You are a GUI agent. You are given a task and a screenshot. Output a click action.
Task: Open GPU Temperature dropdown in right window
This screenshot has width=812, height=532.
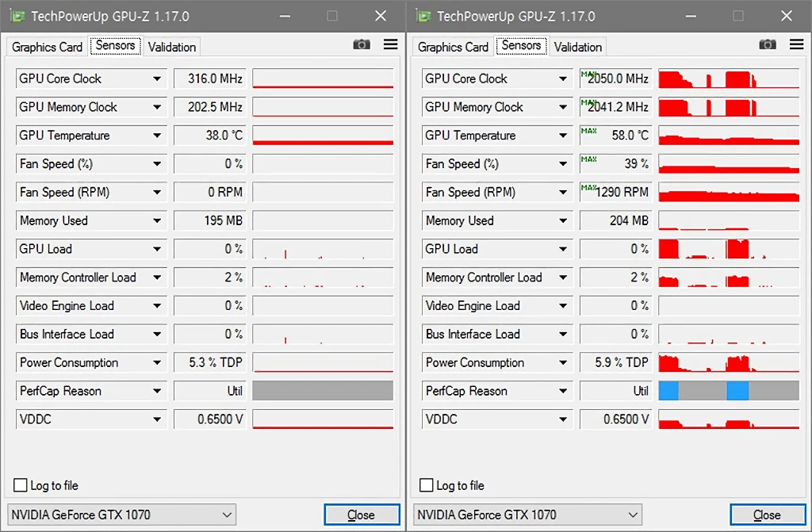click(562, 136)
